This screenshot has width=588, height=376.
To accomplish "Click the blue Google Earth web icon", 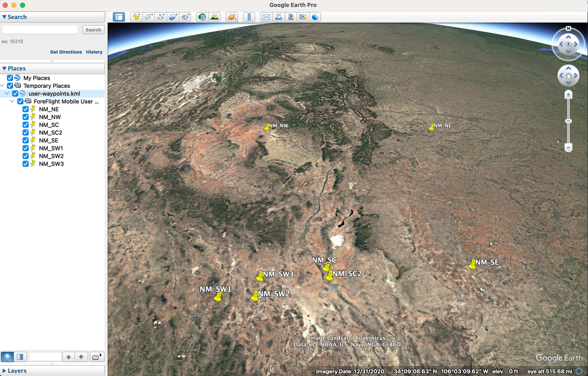I will [315, 17].
